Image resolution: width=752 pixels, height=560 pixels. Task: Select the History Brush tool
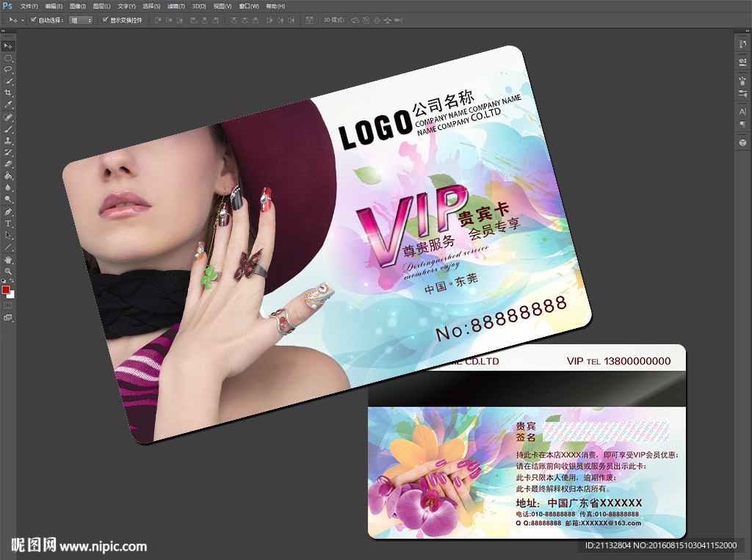click(x=8, y=153)
